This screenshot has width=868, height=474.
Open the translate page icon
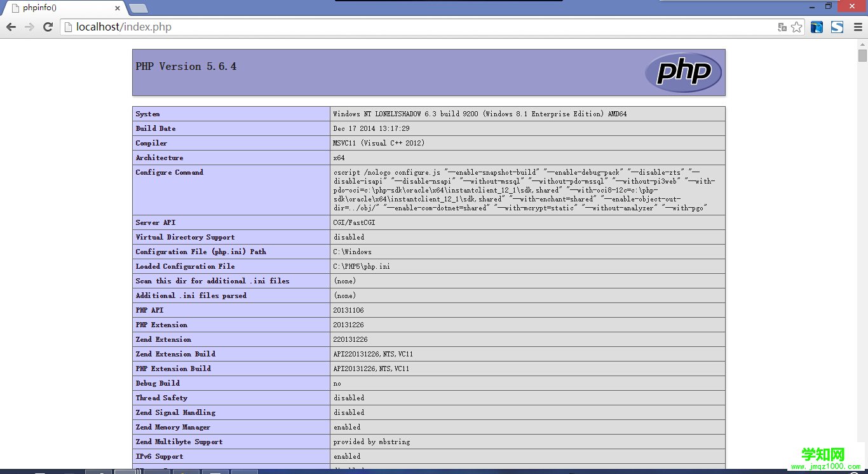click(782, 27)
